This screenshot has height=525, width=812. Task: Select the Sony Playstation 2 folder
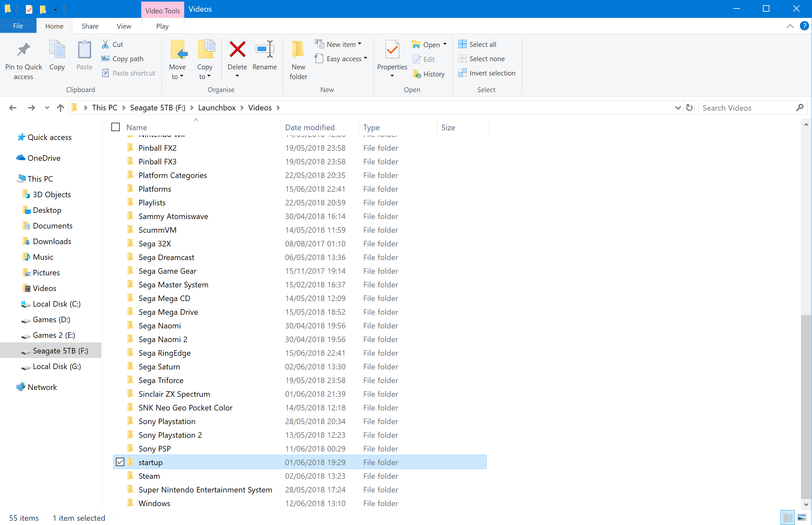pyautogui.click(x=300, y=435)
